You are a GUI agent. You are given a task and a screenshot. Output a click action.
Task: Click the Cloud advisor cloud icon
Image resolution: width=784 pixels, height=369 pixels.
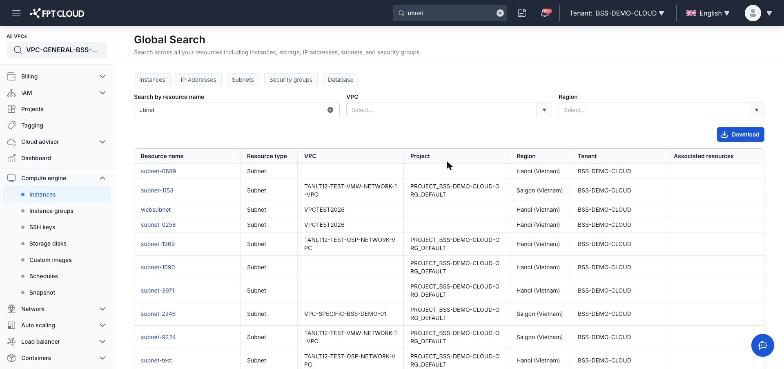[x=11, y=142]
